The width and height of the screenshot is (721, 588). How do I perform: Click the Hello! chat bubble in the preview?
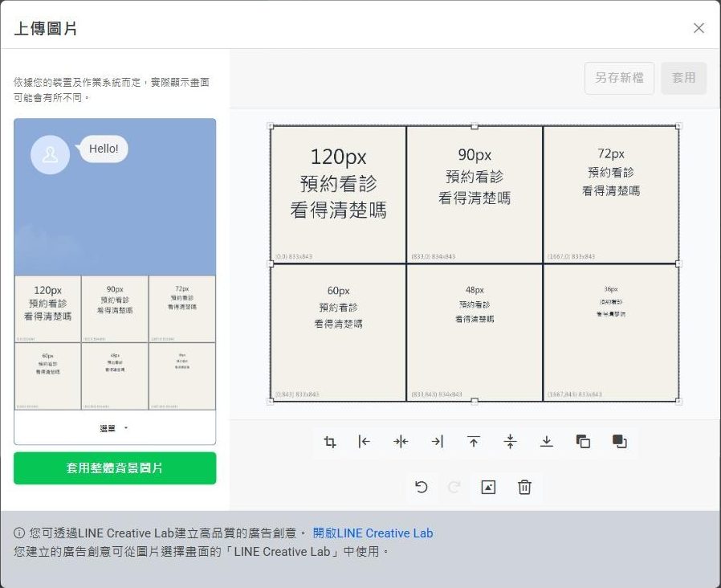(104, 149)
